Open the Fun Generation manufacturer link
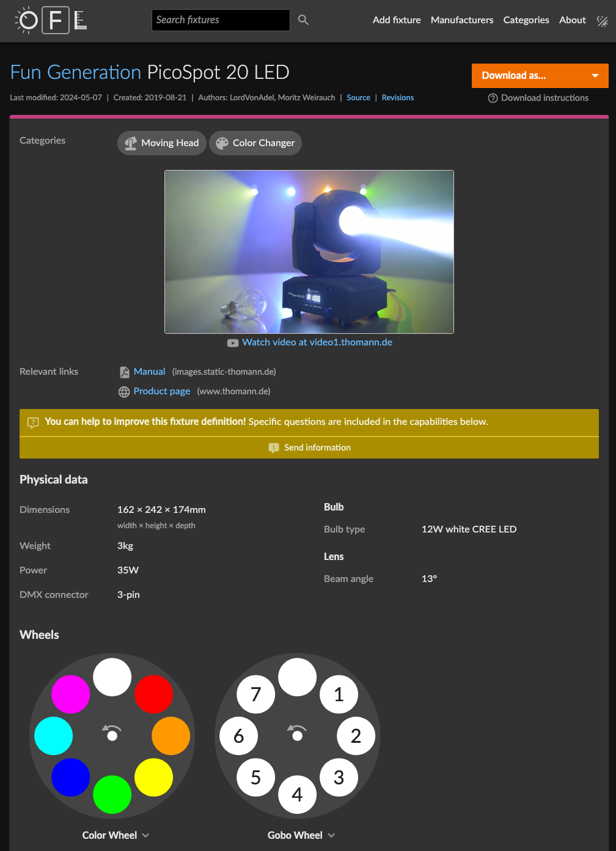This screenshot has height=851, width=616. click(76, 72)
